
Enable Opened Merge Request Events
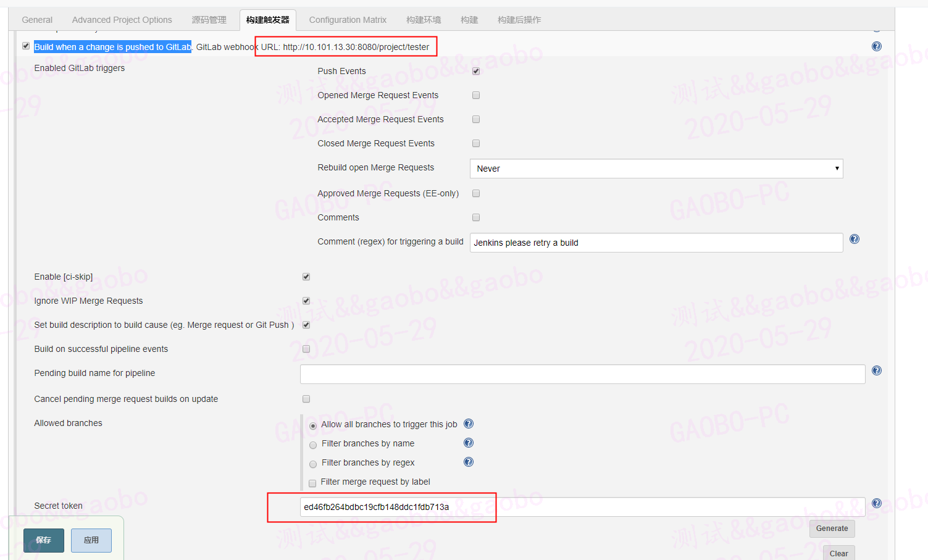pos(476,95)
